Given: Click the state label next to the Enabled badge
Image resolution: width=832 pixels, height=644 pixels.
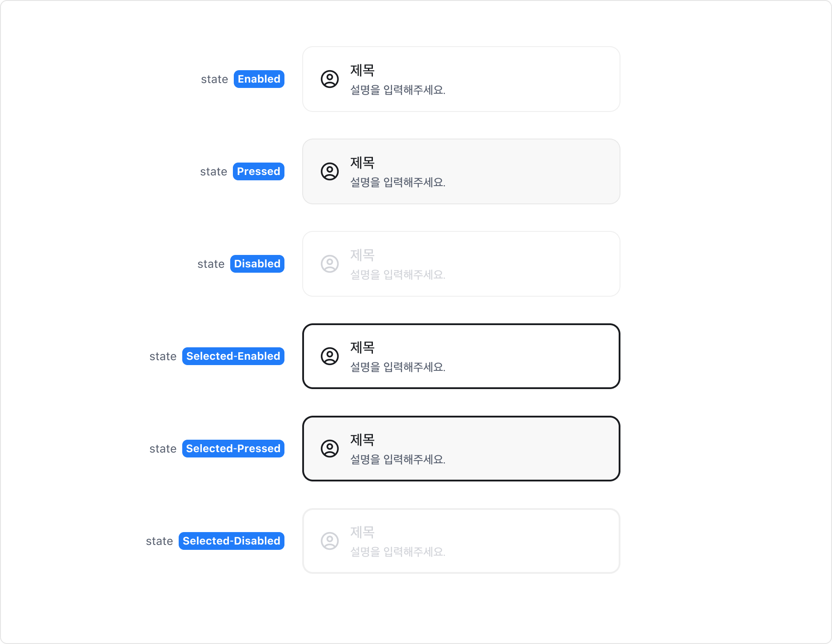Looking at the screenshot, I should (x=215, y=79).
